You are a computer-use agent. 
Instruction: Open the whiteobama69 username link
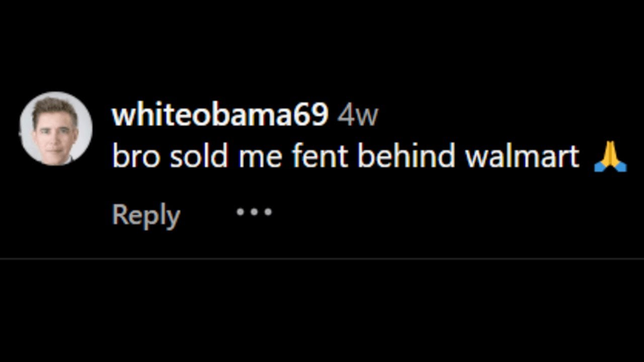click(x=219, y=116)
